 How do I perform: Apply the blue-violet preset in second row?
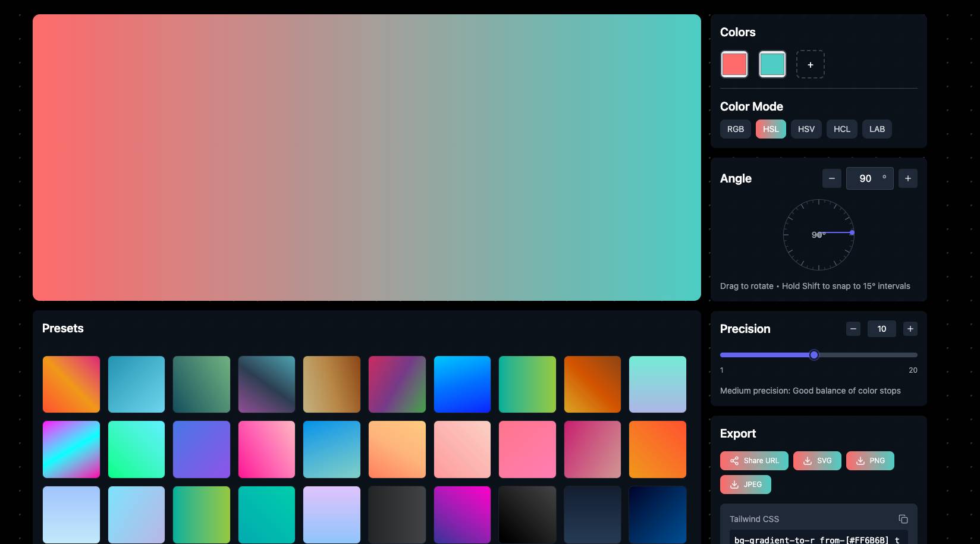pyautogui.click(x=202, y=449)
